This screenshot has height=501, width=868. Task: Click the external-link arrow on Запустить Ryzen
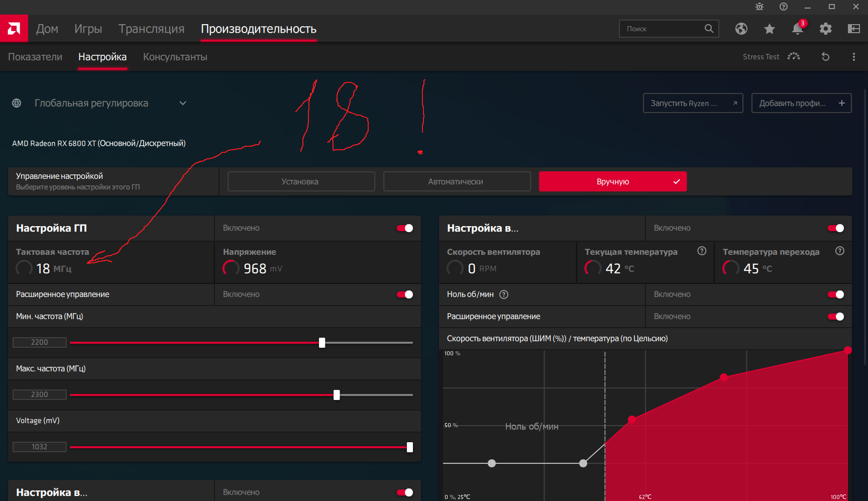[x=735, y=103]
